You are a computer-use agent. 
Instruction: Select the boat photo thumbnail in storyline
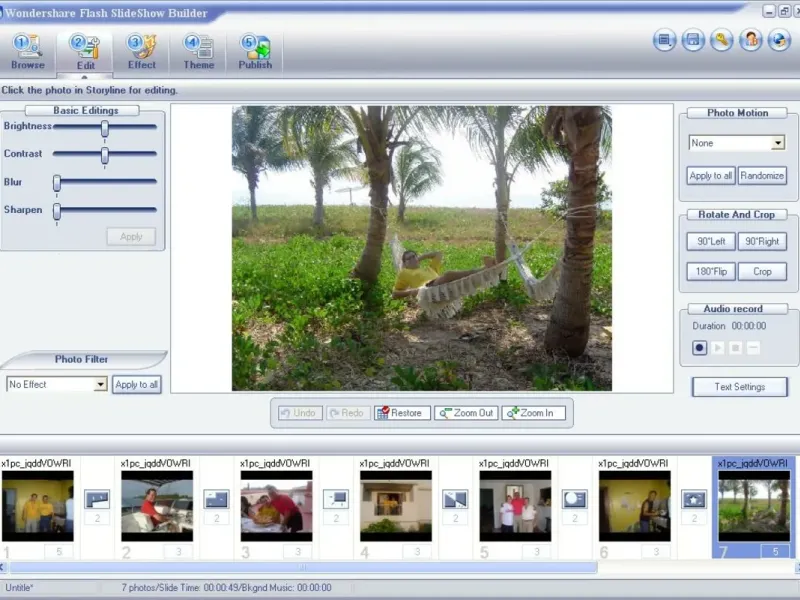157,507
